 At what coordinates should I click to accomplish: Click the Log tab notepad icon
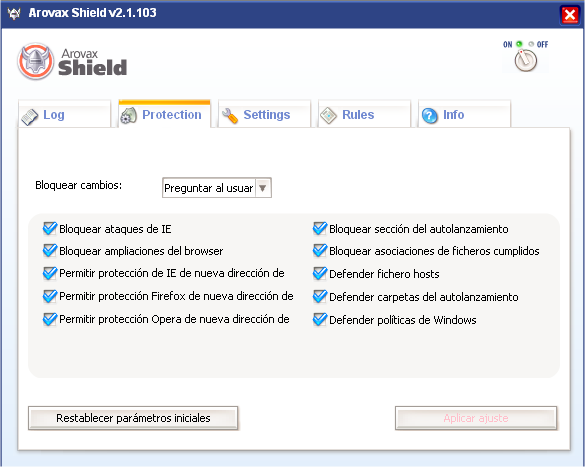point(30,117)
